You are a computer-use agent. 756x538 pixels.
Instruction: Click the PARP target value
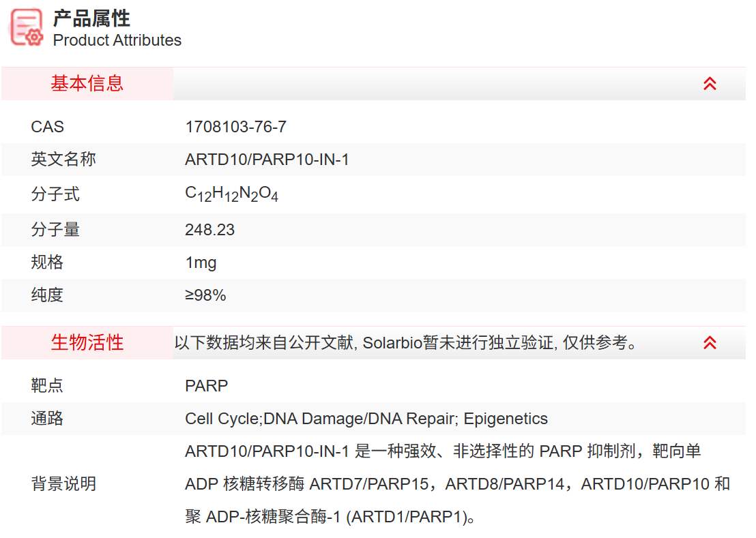point(206,386)
